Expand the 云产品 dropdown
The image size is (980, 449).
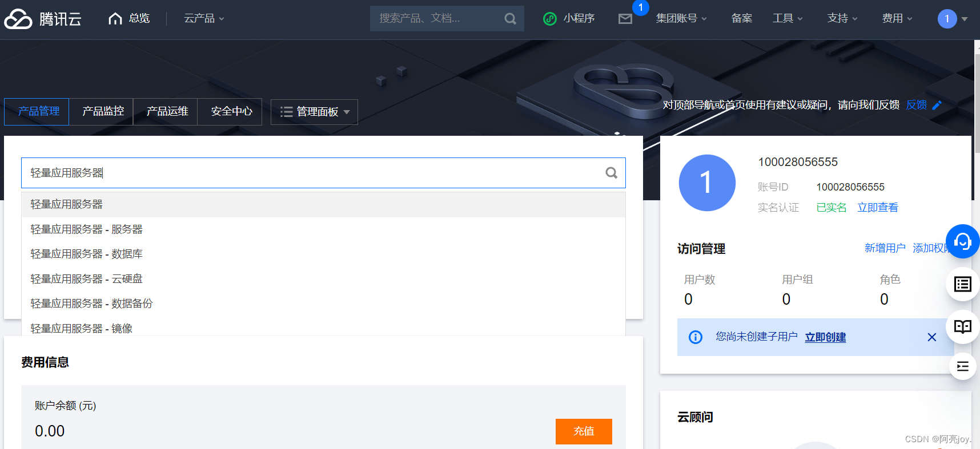click(x=204, y=19)
